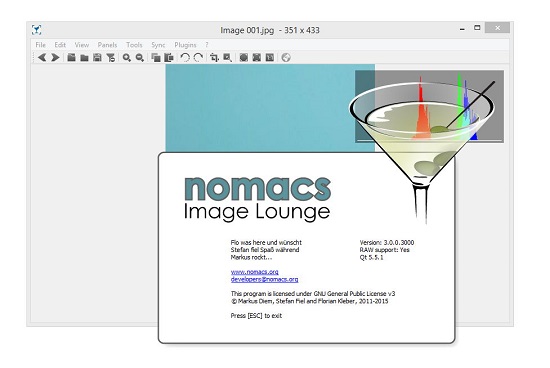Click 'Image 001.jpg - 351 x 433' title
The image size is (550, 368).
click(270, 30)
